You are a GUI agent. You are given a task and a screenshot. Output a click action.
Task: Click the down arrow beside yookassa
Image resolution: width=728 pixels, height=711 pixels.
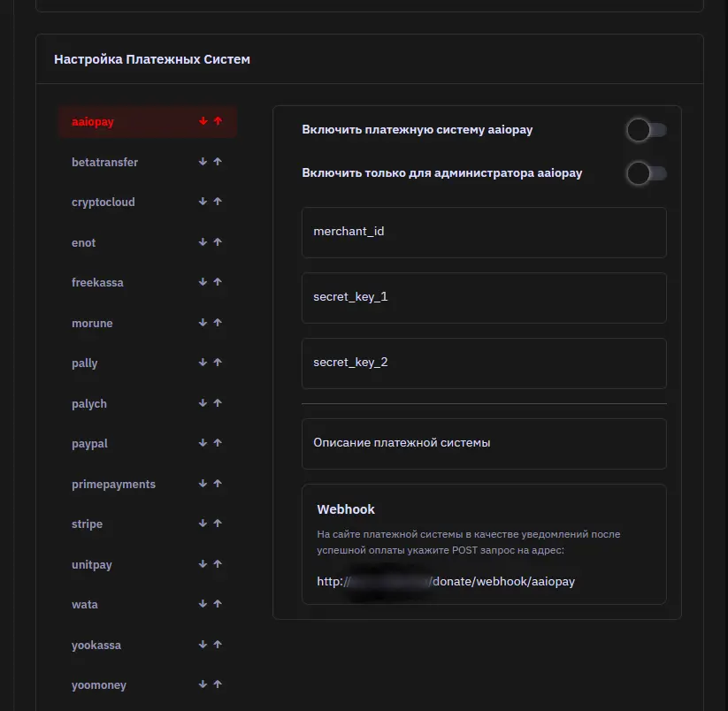203,645
